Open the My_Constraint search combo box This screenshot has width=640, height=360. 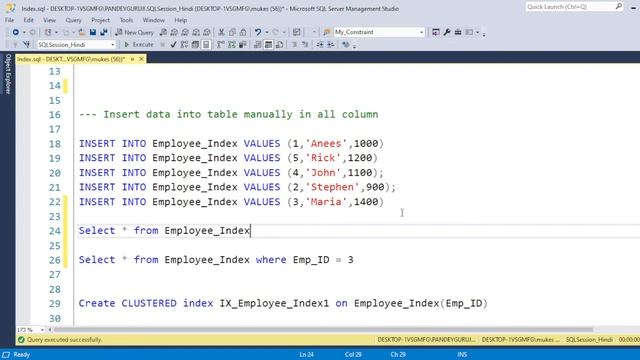pyautogui.click(x=379, y=32)
